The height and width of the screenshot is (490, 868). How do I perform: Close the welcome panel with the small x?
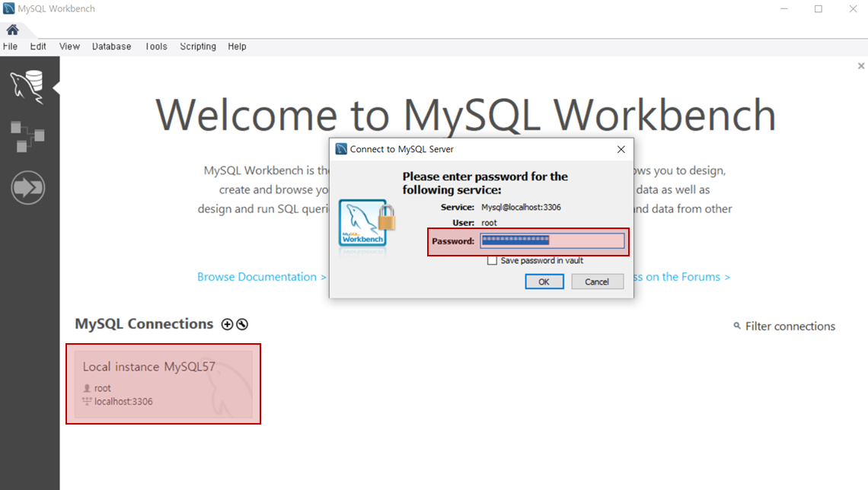pyautogui.click(x=861, y=65)
